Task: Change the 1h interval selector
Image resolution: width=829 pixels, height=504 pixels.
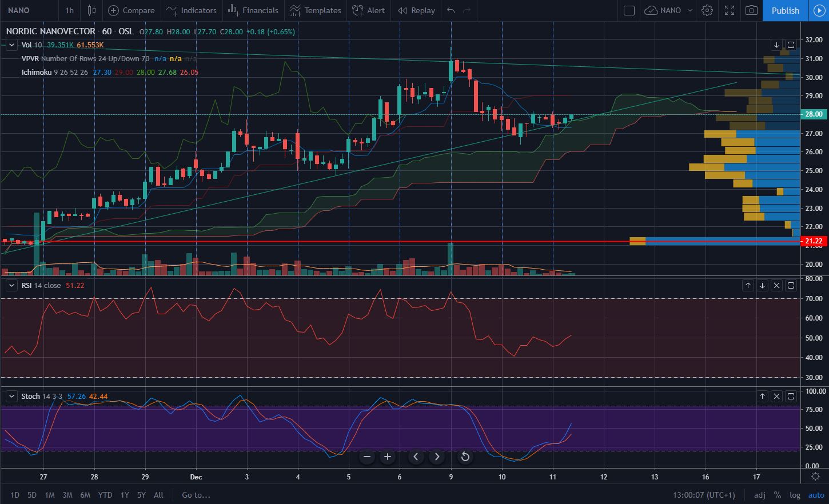Action: click(69, 10)
